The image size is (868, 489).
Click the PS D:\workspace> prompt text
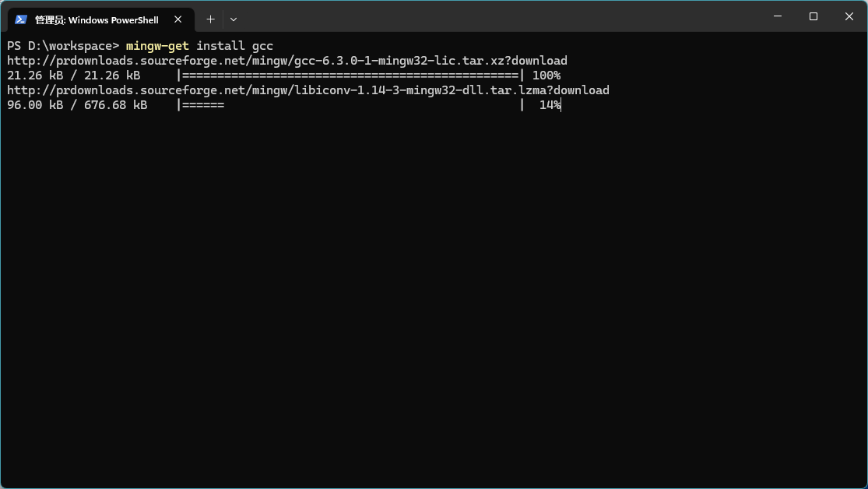pyautogui.click(x=63, y=46)
